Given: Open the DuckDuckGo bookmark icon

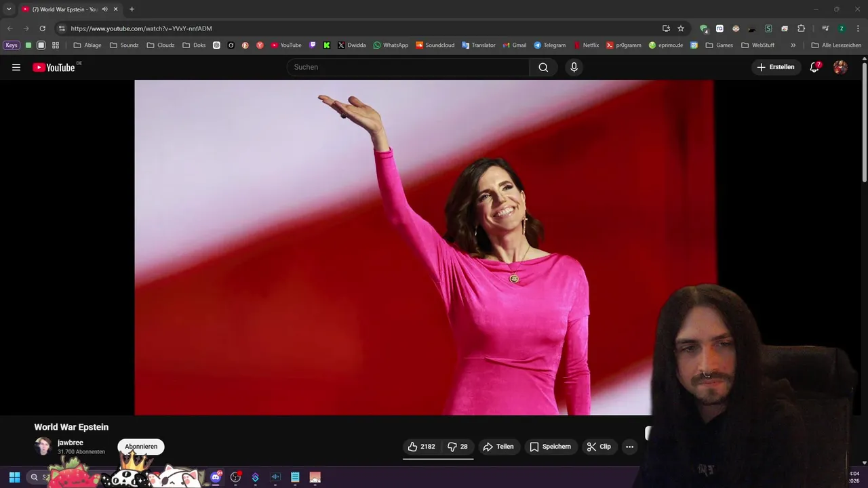Looking at the screenshot, I should pyautogui.click(x=245, y=45).
